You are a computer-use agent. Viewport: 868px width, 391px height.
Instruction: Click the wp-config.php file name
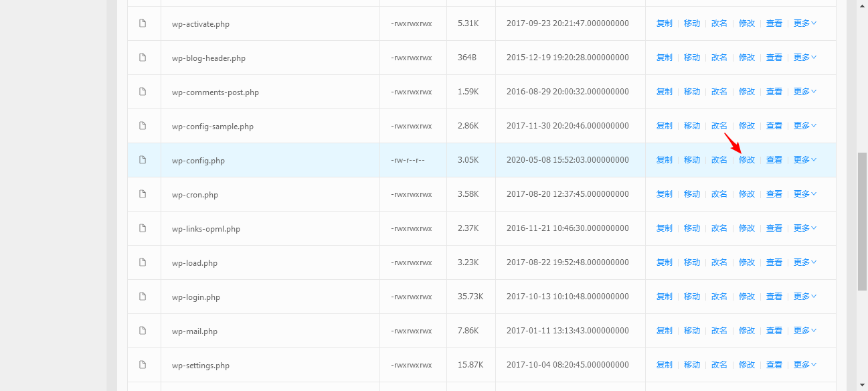tap(198, 161)
